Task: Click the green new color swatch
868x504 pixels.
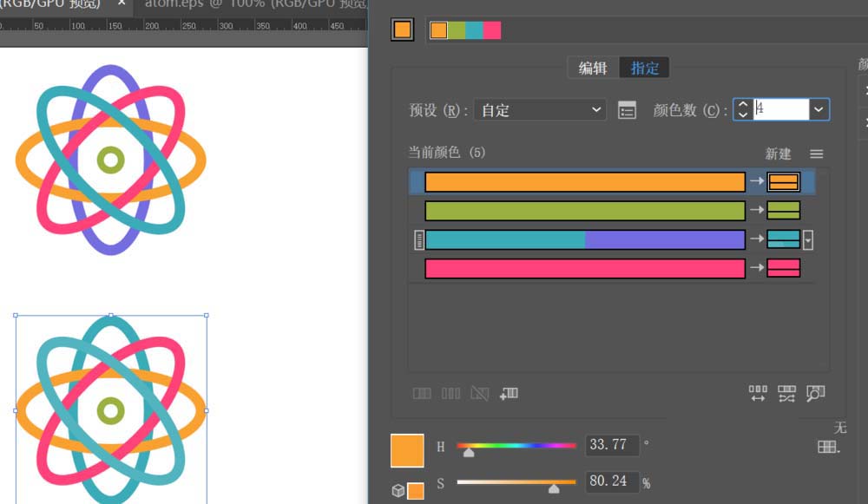Action: (x=783, y=210)
